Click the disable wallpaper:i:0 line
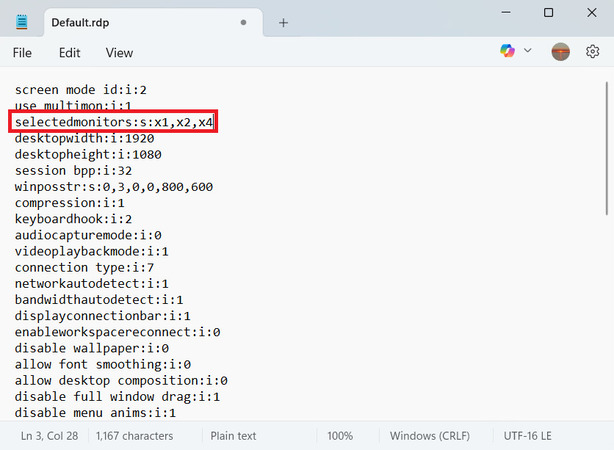The height and width of the screenshot is (450, 614). (x=92, y=348)
